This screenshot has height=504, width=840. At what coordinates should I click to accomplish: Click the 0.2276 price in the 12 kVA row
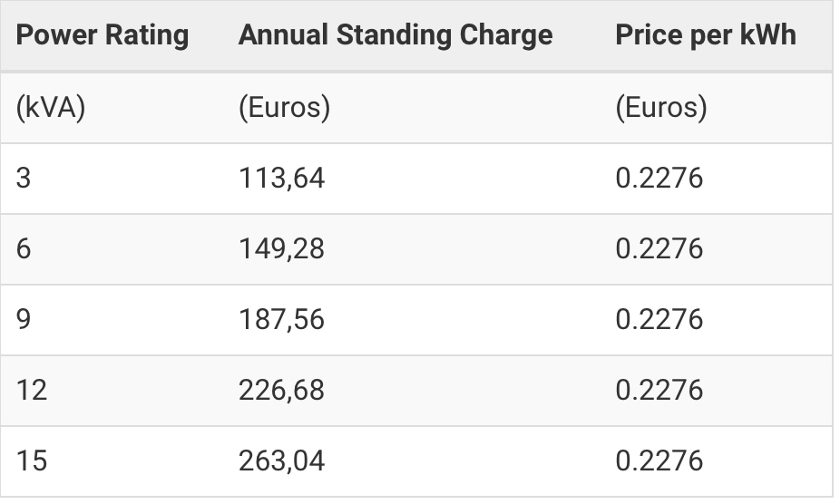659,390
